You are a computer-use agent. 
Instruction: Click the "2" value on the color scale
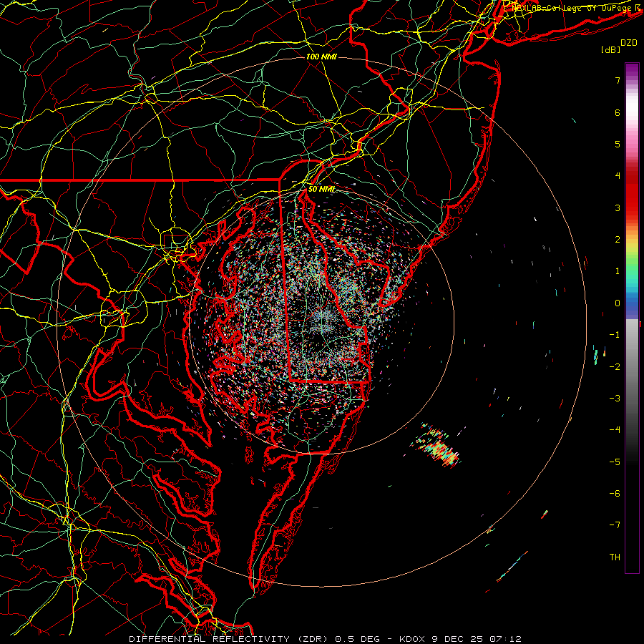[x=618, y=240]
